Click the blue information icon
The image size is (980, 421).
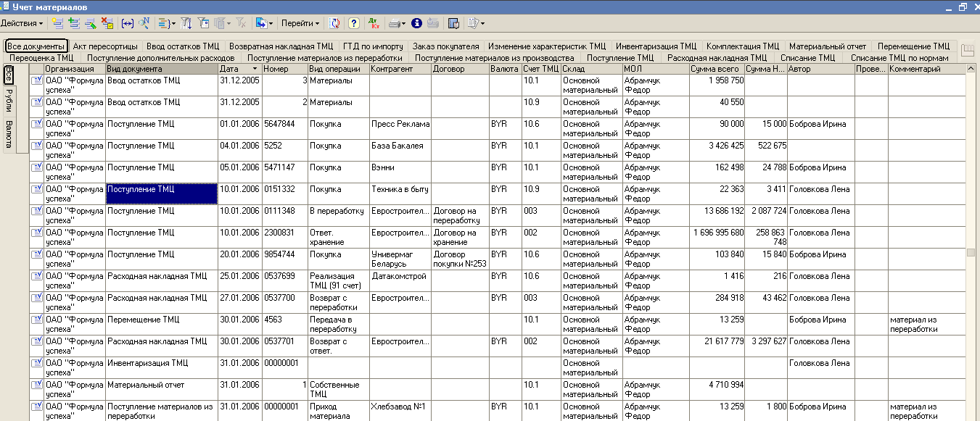[416, 23]
